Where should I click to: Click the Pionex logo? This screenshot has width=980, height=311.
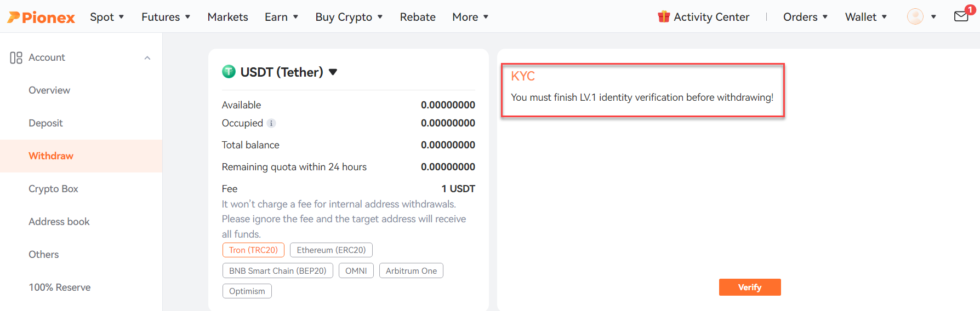point(41,17)
